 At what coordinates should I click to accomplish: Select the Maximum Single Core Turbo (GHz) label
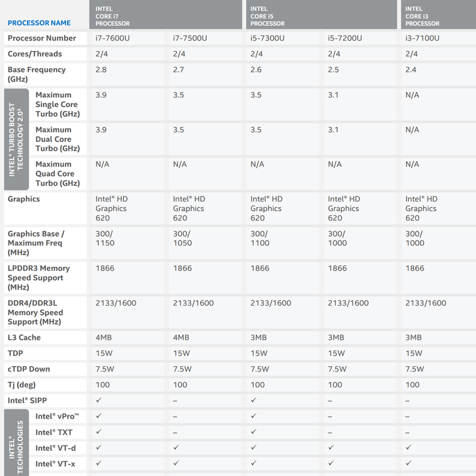58,104
